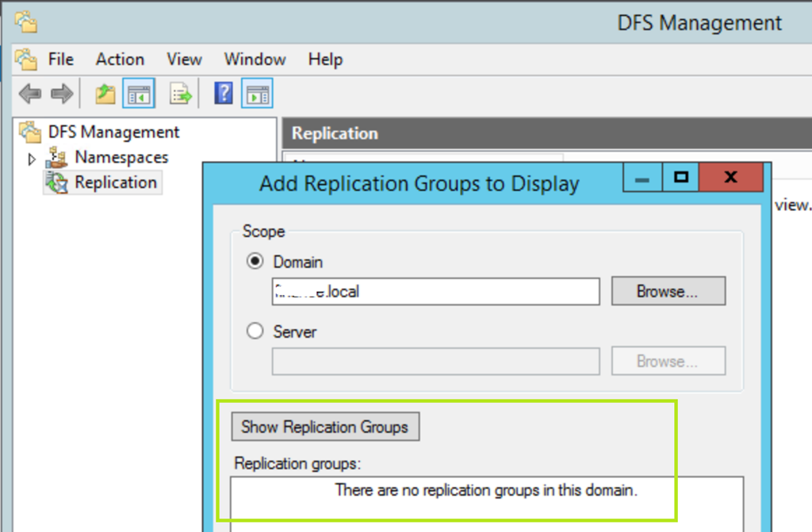Screen dimensions: 812x532
Task: Open Help via blue question mark icon
Action: point(224,94)
